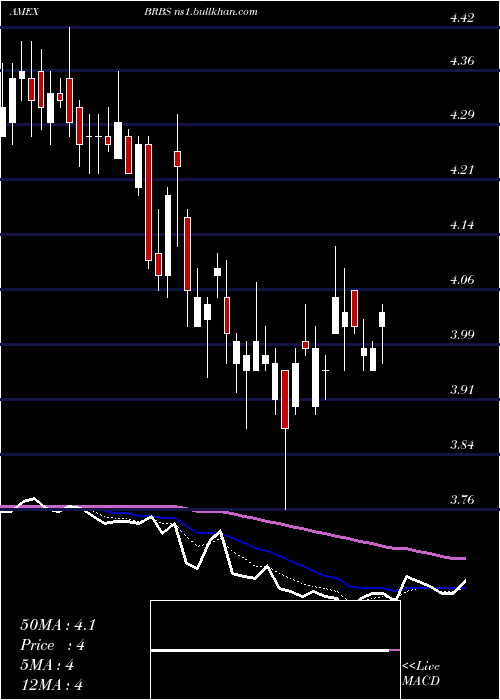Click the AMEX exchange label
Viewport: 500px width, 700px height.
pyautogui.click(x=23, y=12)
